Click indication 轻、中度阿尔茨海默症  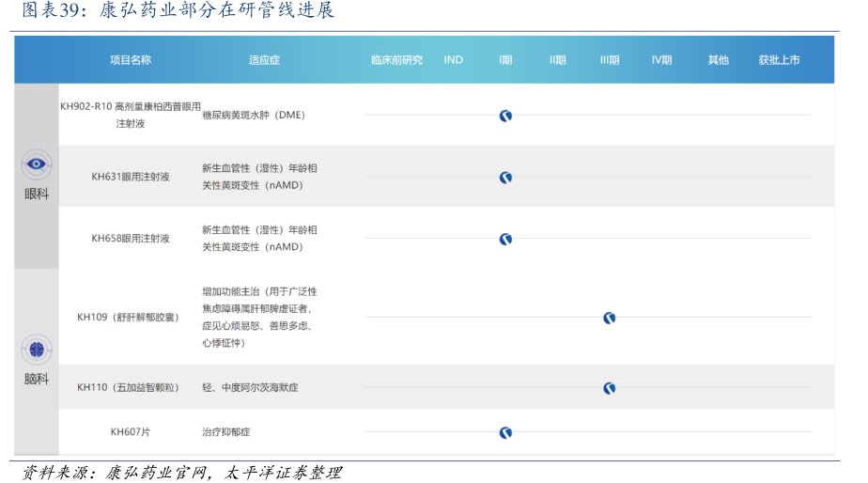(x=250, y=388)
